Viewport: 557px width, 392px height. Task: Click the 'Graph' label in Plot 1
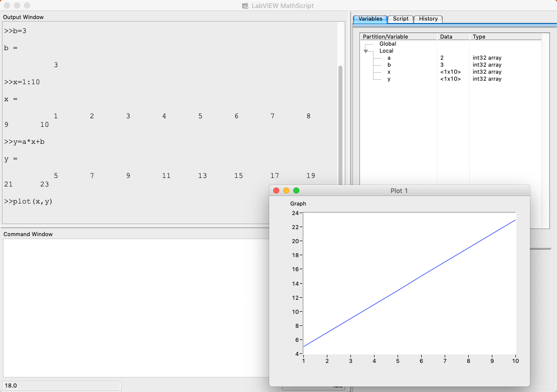click(298, 204)
